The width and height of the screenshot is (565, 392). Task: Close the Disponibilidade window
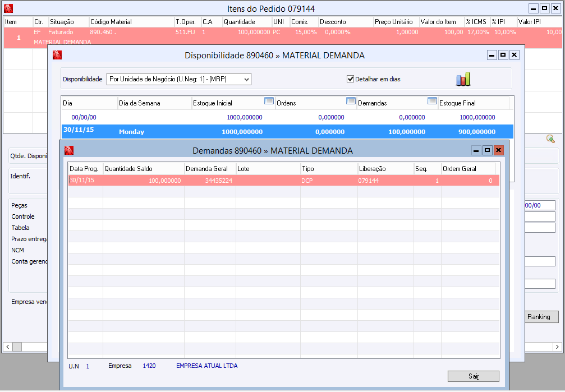tap(514, 55)
